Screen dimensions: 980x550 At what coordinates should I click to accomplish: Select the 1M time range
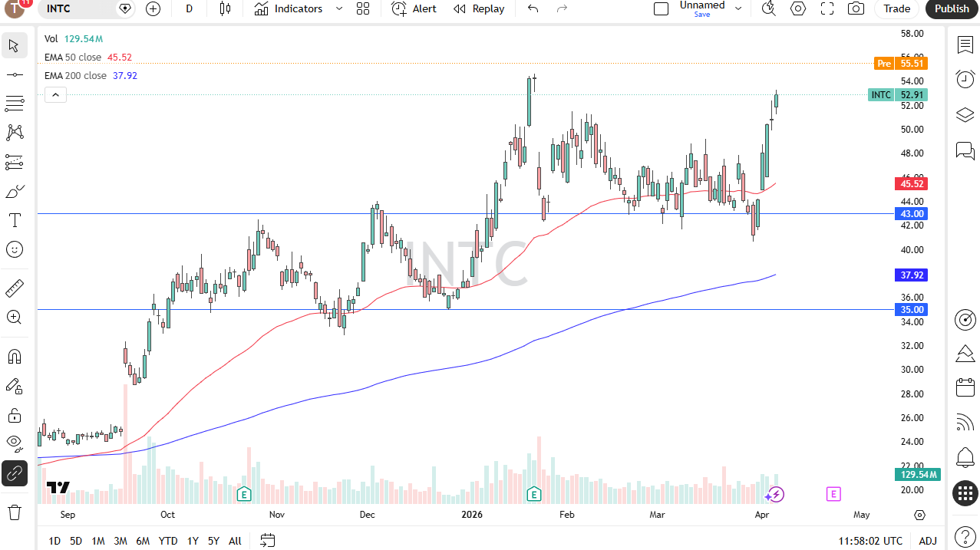98,541
